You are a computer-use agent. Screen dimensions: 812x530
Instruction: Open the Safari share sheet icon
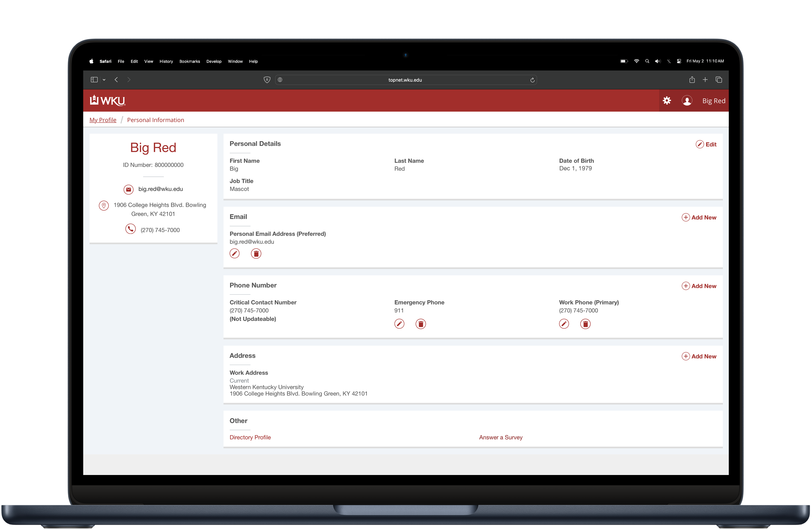(692, 79)
